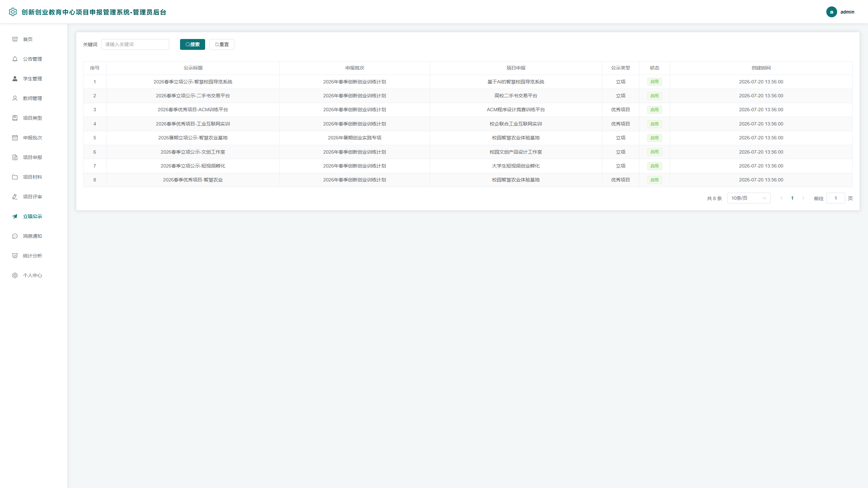The image size is (868, 488).
Task: Click the admin username in header
Action: tap(847, 12)
